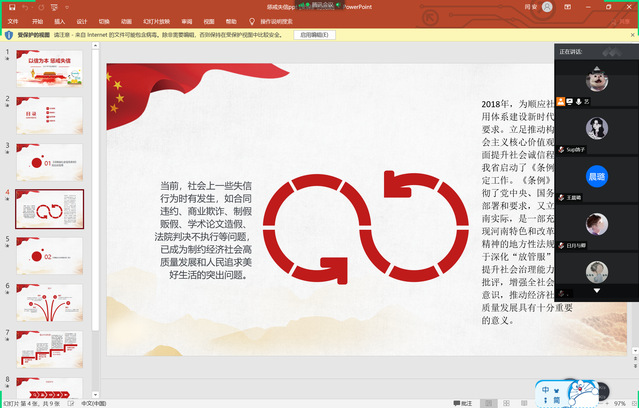Open the 文件 menu
Image resolution: width=639 pixels, height=408 pixels.
coord(12,20)
